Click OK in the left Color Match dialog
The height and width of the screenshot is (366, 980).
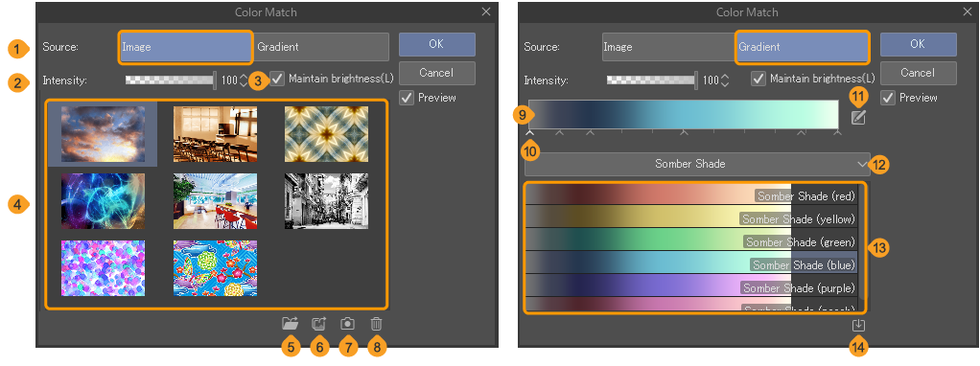(437, 44)
